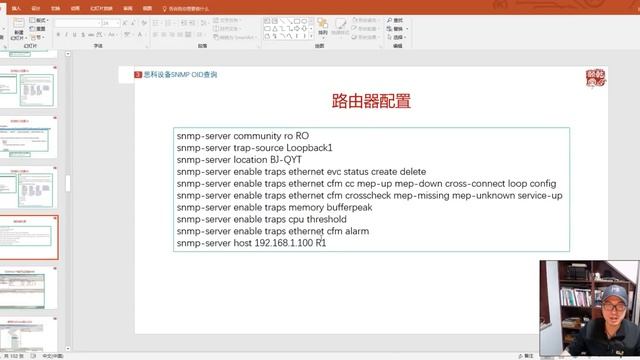This screenshot has height=360, width=640.
Task: Open the Align Text dropdown
Action: [x=227, y=29]
